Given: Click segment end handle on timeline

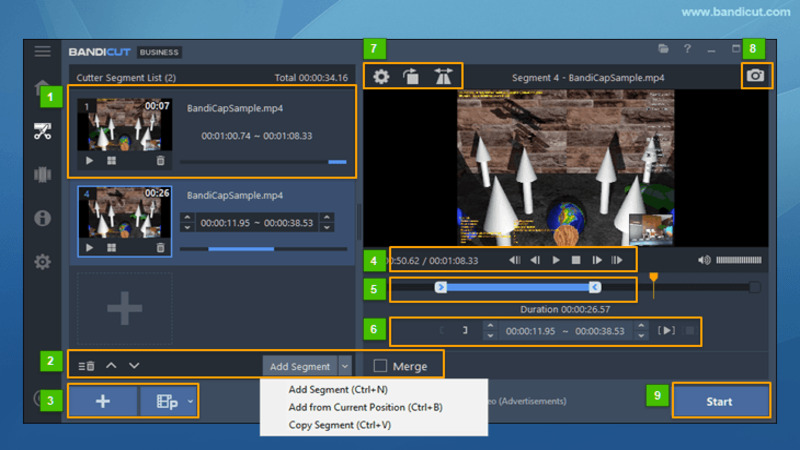Looking at the screenshot, I should tap(594, 287).
